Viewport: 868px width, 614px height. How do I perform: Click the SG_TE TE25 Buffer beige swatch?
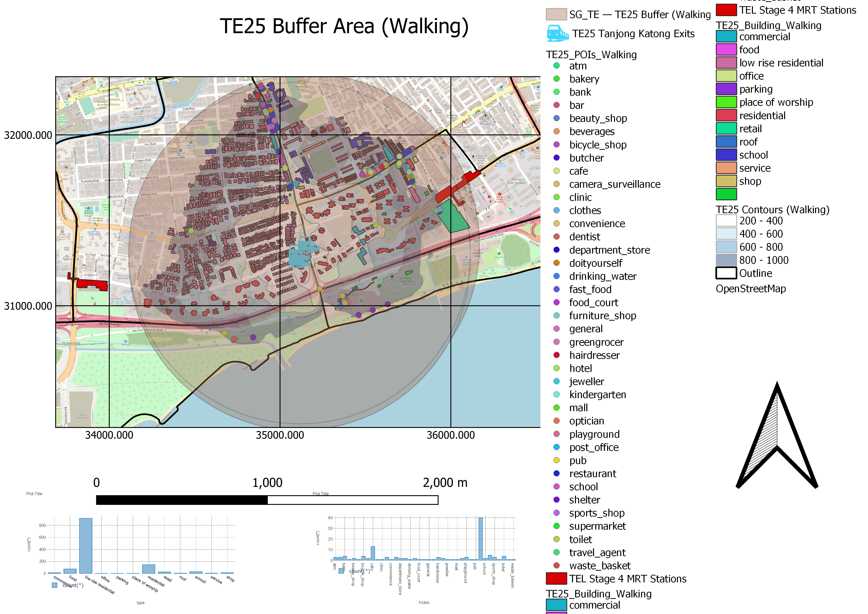(556, 14)
